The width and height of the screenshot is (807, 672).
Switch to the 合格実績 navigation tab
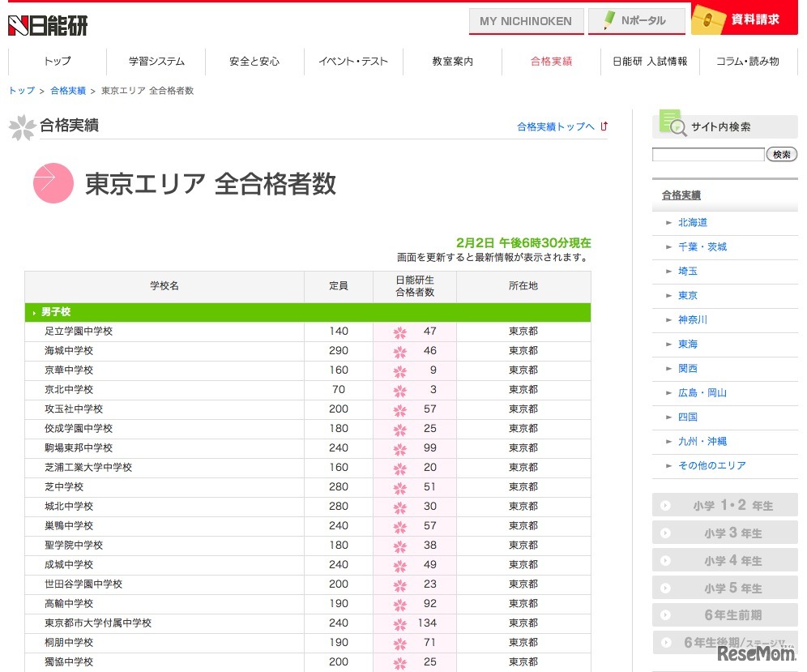click(551, 60)
